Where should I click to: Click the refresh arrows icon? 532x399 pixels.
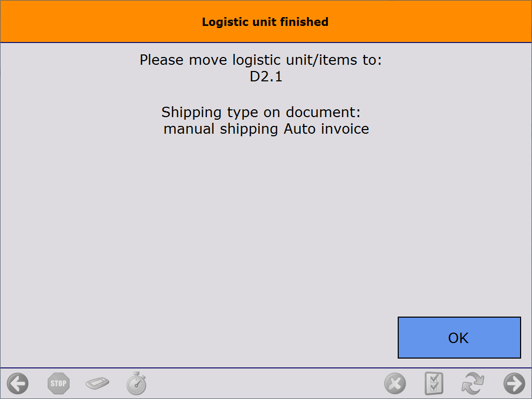click(473, 384)
